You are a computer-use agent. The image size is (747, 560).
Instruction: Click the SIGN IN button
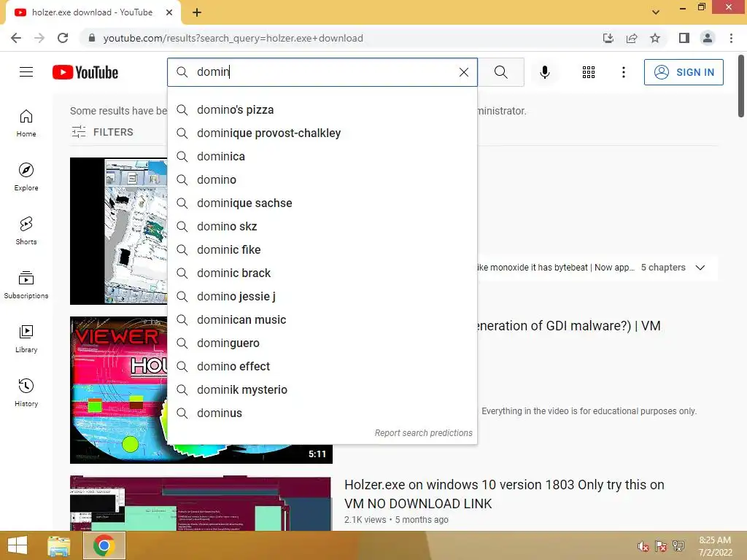pyautogui.click(x=683, y=72)
